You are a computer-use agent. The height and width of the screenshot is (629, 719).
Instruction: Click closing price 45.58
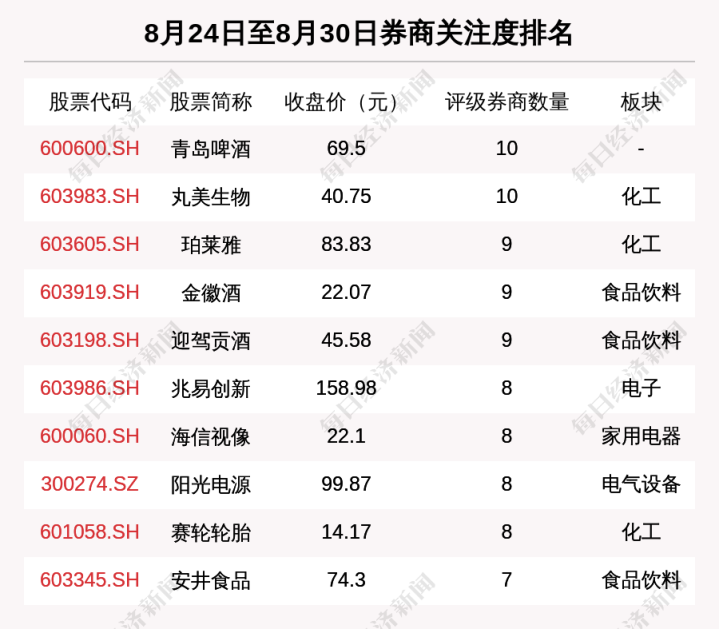(x=346, y=340)
